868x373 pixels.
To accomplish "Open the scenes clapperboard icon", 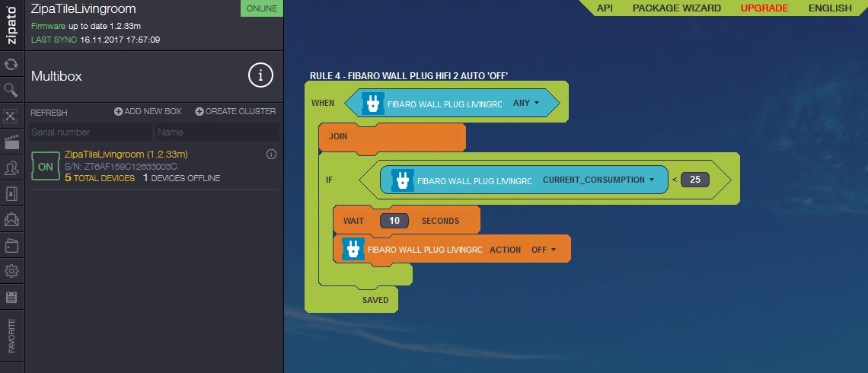I will click(11, 142).
